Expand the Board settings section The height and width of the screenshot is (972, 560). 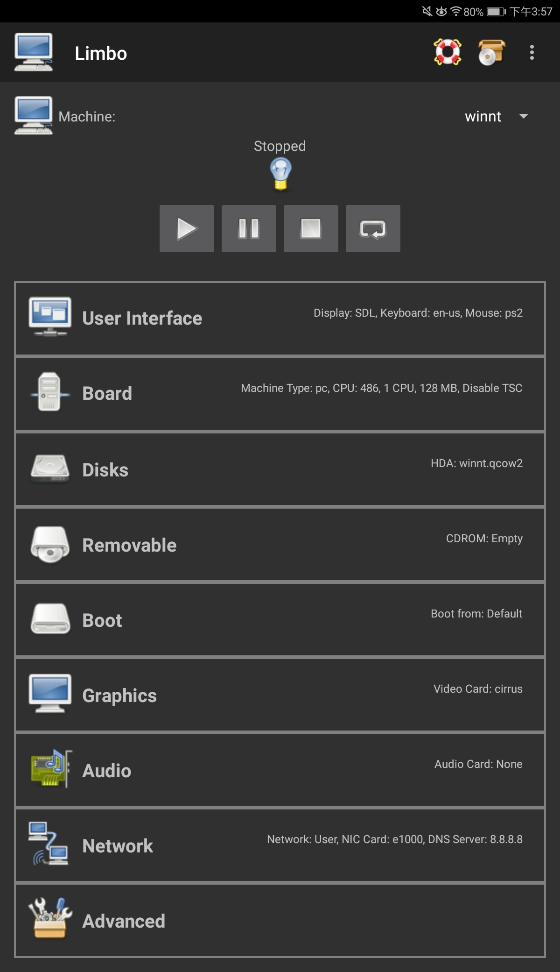[x=280, y=394]
